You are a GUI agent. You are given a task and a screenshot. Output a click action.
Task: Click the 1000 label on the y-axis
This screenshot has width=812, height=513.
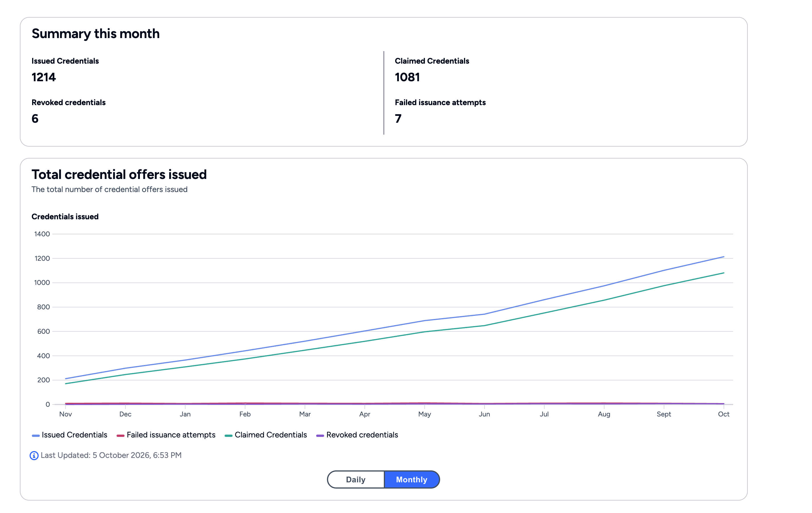coord(42,283)
